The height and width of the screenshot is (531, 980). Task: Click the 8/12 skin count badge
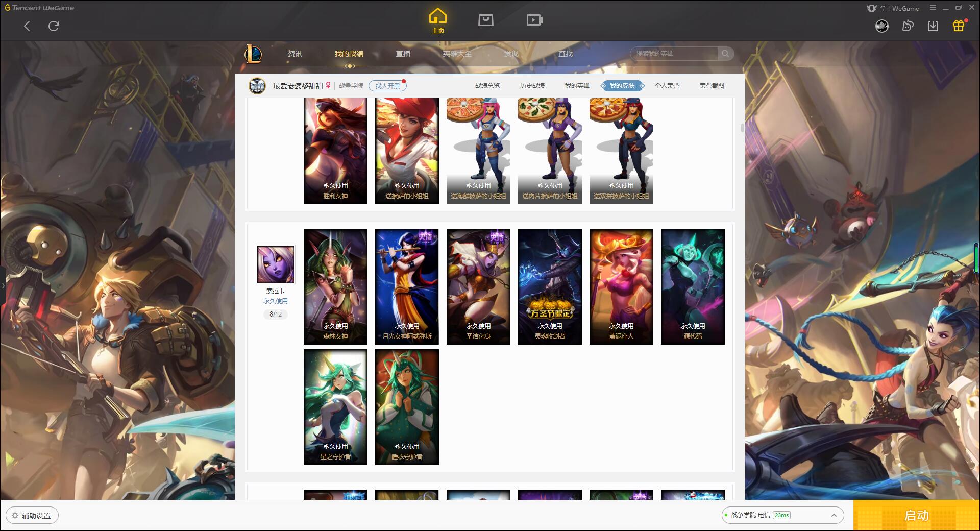coord(276,315)
